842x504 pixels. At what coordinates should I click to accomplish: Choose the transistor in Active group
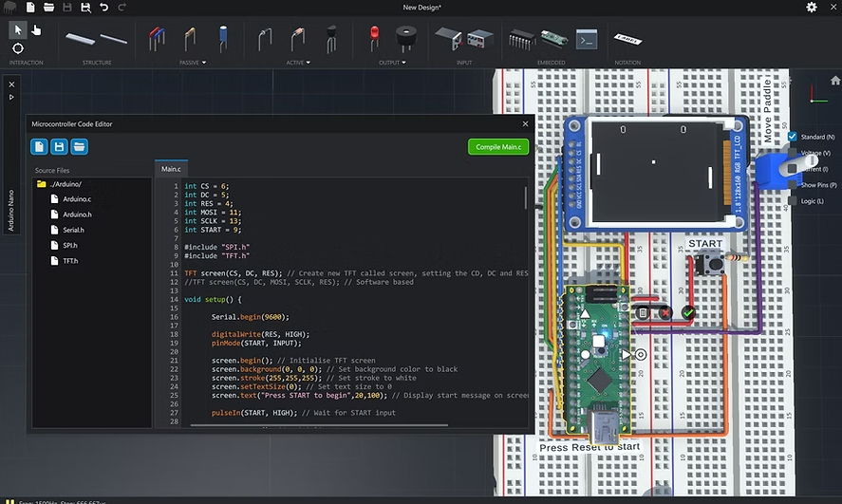331,39
